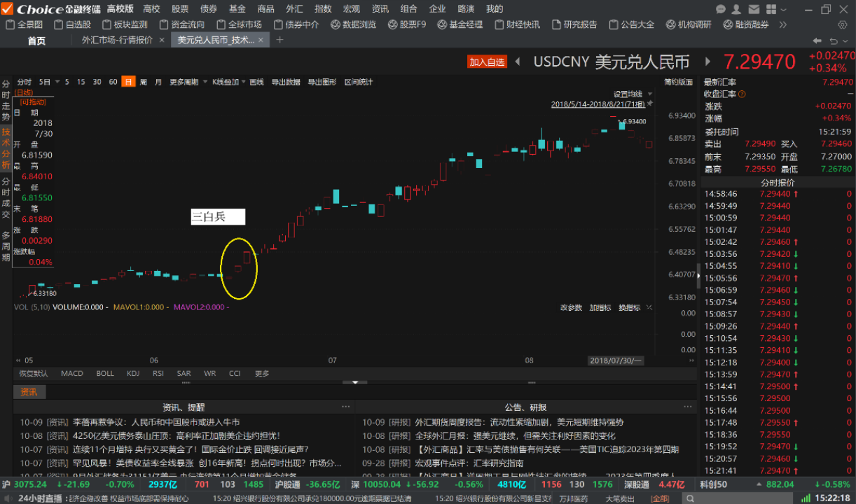The height and width of the screenshot is (504, 856).
Task: Switch to 简约版面 layout
Action: [x=678, y=82]
